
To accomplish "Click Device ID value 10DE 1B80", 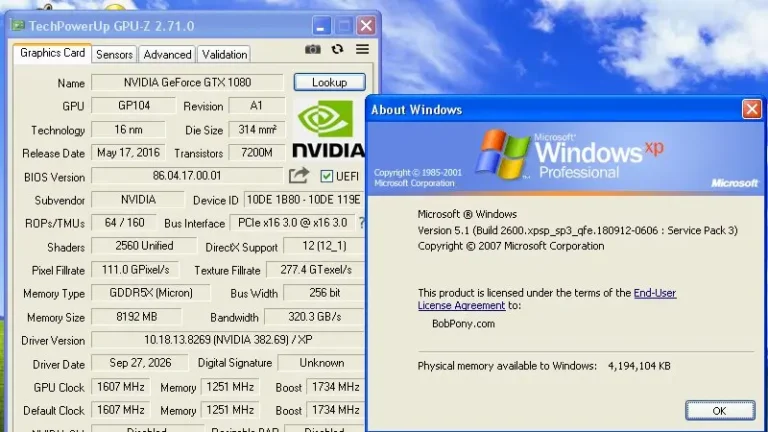I will [x=304, y=200].
